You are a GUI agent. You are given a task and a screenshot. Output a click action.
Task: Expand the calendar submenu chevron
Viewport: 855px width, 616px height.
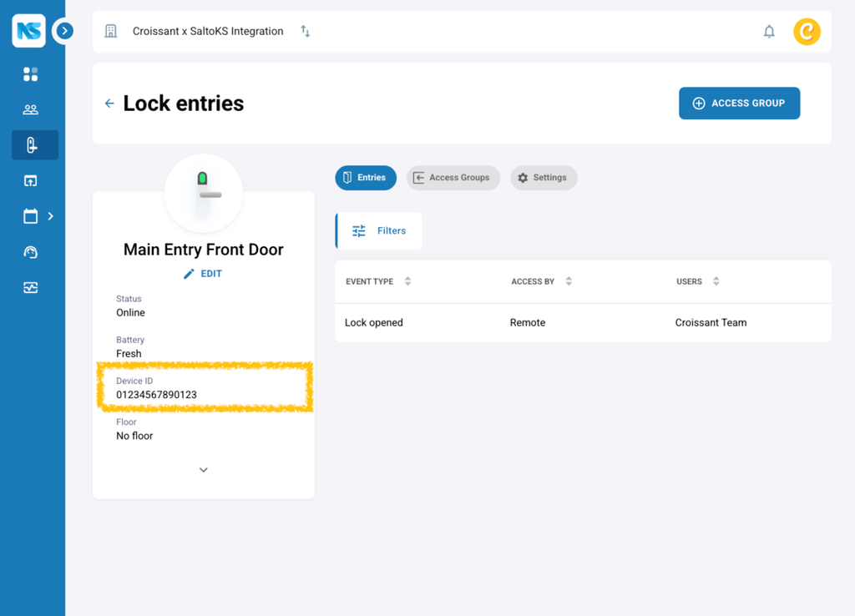[51, 216]
